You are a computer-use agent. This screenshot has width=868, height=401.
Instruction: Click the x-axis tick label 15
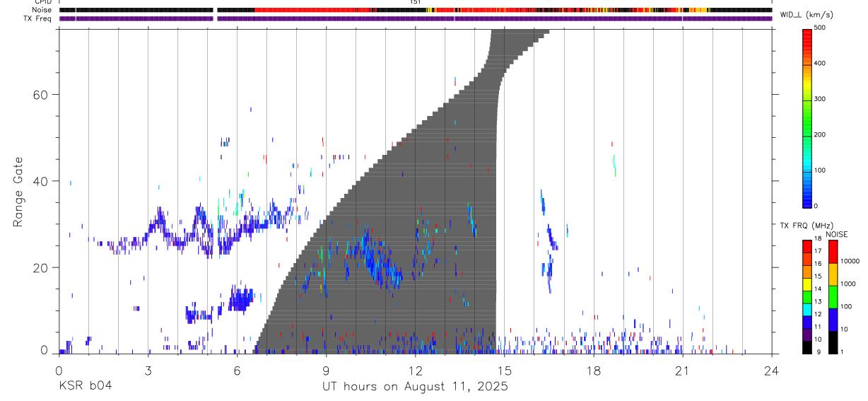click(504, 369)
